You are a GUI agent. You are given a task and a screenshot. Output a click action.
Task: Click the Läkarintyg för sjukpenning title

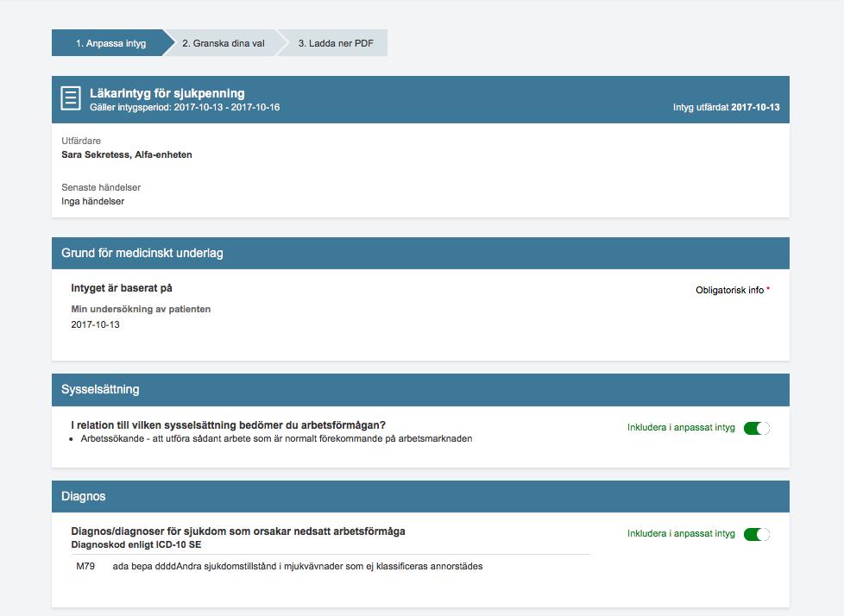167,93
